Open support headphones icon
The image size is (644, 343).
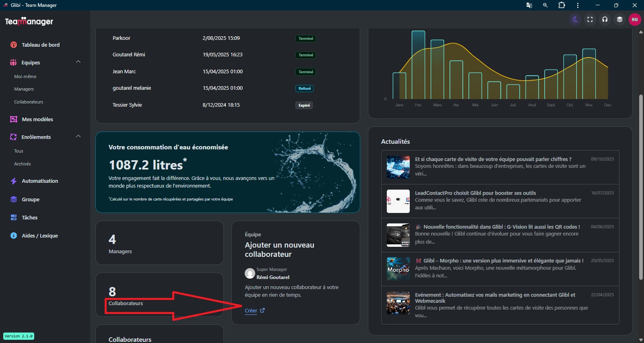click(605, 19)
